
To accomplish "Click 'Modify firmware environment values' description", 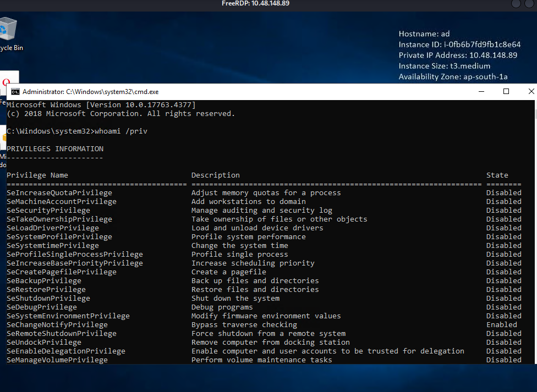I will pyautogui.click(x=266, y=316).
